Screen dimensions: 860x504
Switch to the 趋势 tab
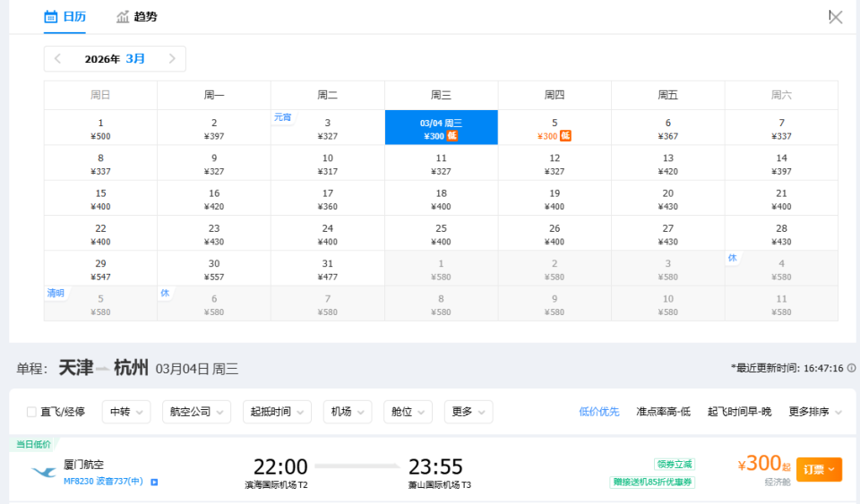tap(136, 17)
